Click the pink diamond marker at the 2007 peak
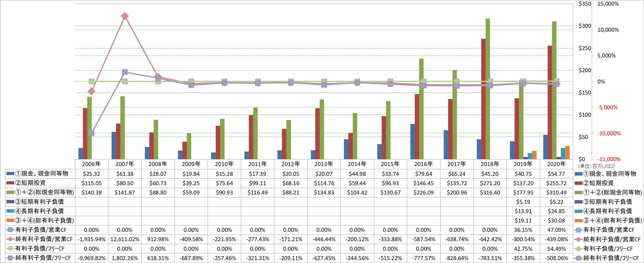 [x=125, y=16]
